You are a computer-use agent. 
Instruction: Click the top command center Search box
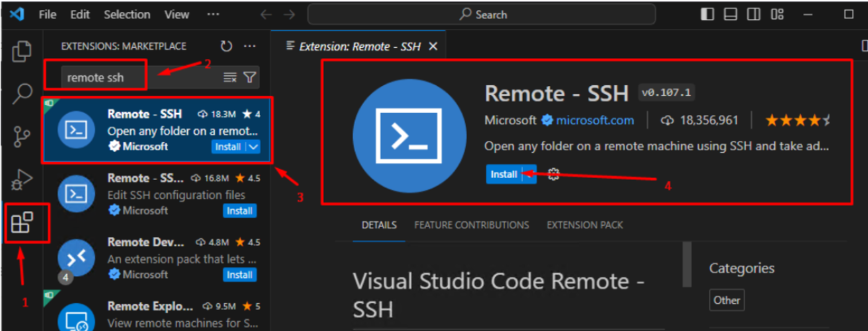(481, 14)
